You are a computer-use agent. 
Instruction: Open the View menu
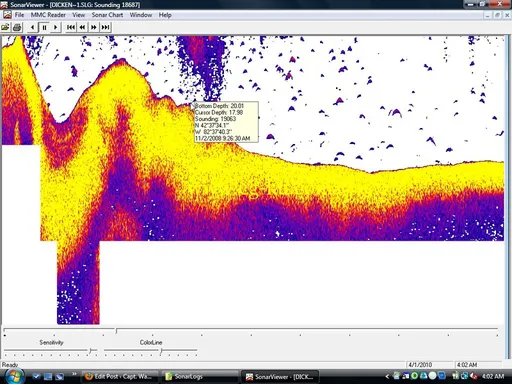click(x=79, y=15)
